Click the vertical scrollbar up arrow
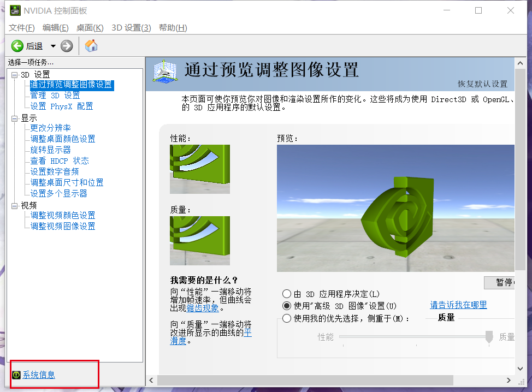This screenshot has width=532, height=392. point(520,63)
